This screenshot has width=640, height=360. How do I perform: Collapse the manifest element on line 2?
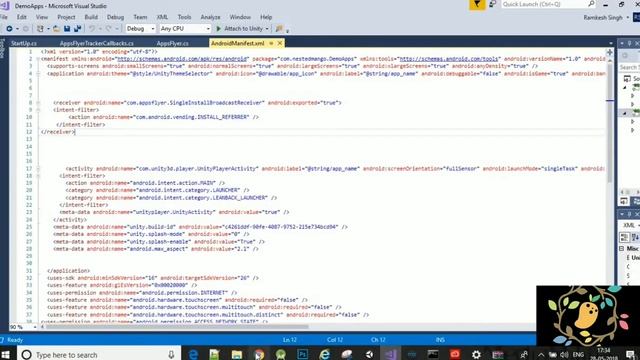[38, 59]
